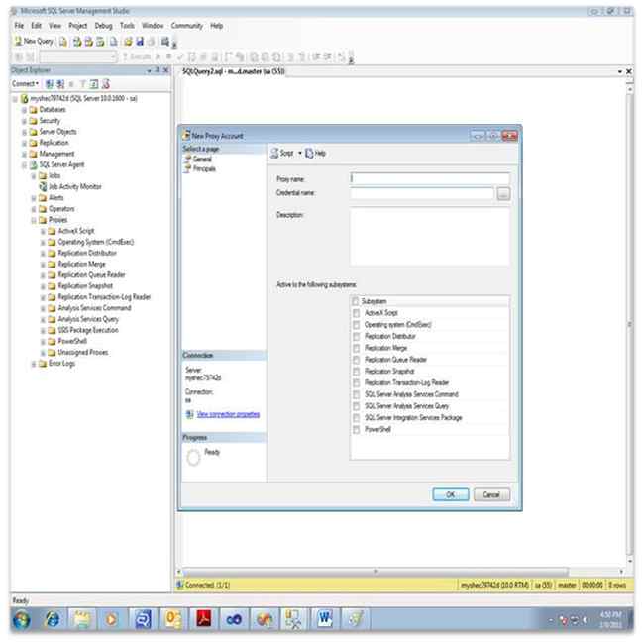Click the Database Engine Query icon beside New Query
Viewport: 644px width, 644px height.
coord(62,42)
